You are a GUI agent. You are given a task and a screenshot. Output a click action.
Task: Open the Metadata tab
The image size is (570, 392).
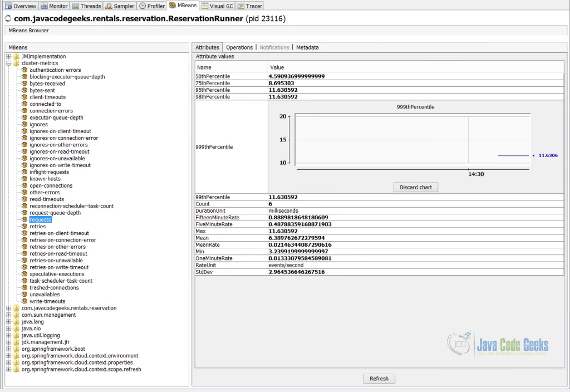coord(307,47)
